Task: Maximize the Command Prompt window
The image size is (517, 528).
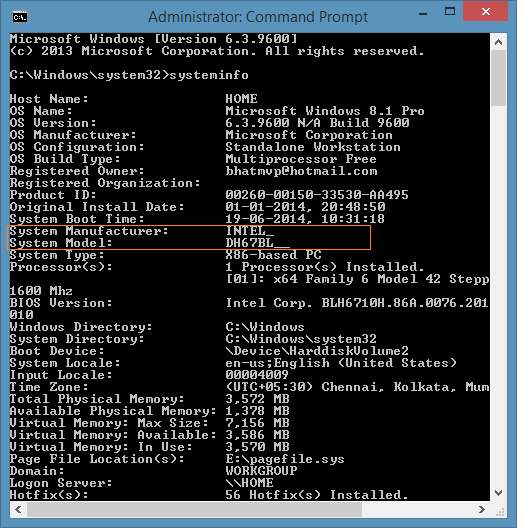Action: point(450,12)
